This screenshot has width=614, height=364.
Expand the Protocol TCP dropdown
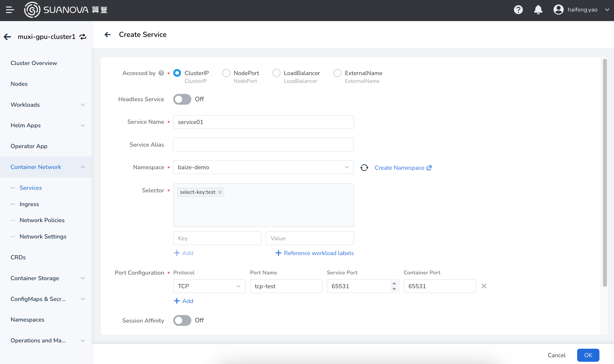coord(209,286)
